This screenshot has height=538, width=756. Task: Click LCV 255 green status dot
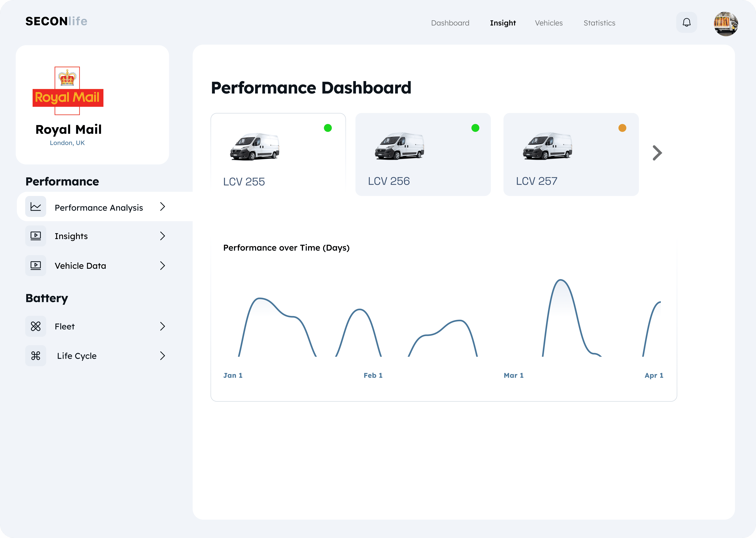pyautogui.click(x=328, y=128)
